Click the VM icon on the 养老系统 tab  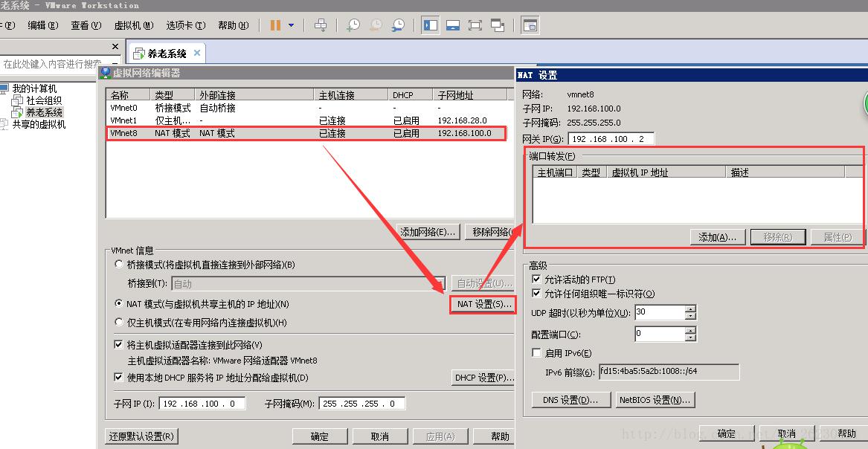click(138, 54)
